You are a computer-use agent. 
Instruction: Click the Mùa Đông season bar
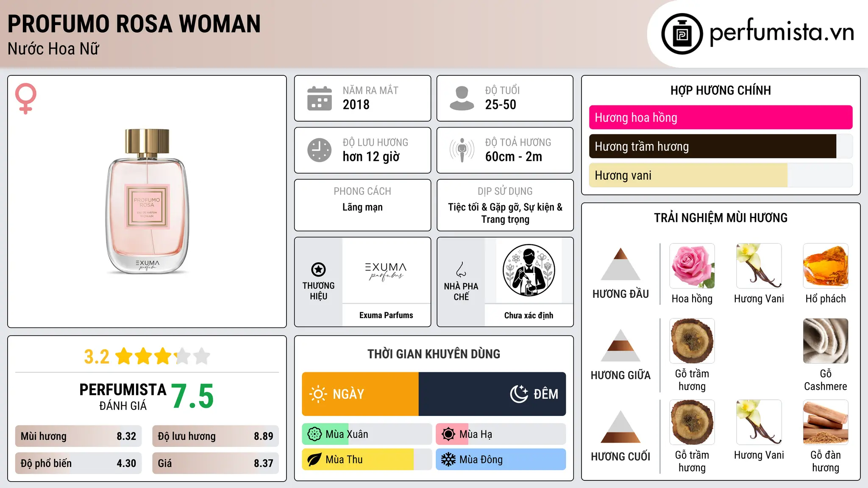pyautogui.click(x=501, y=460)
